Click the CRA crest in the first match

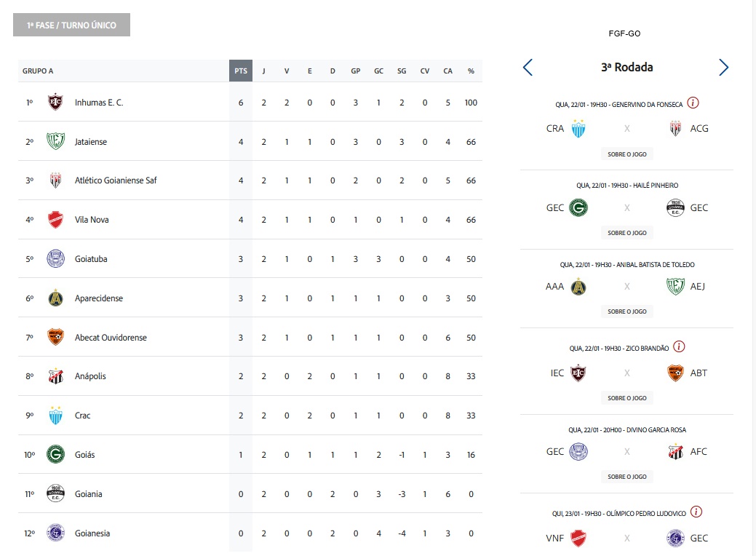click(x=578, y=129)
